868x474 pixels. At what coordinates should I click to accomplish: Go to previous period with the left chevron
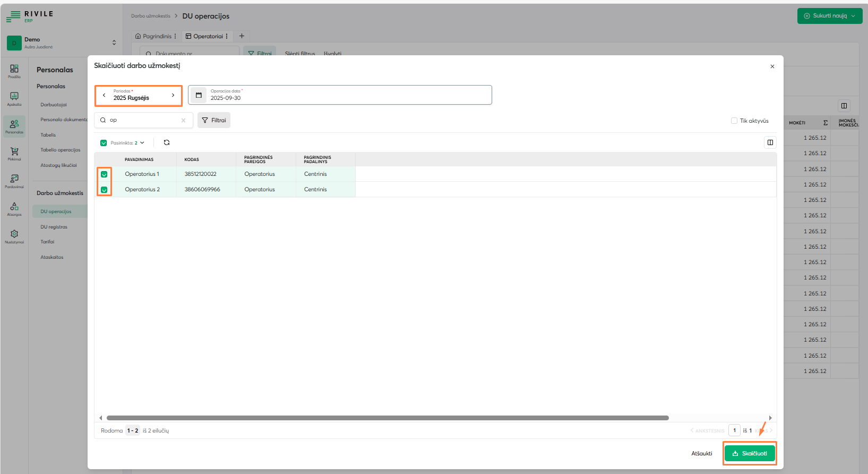tap(104, 95)
